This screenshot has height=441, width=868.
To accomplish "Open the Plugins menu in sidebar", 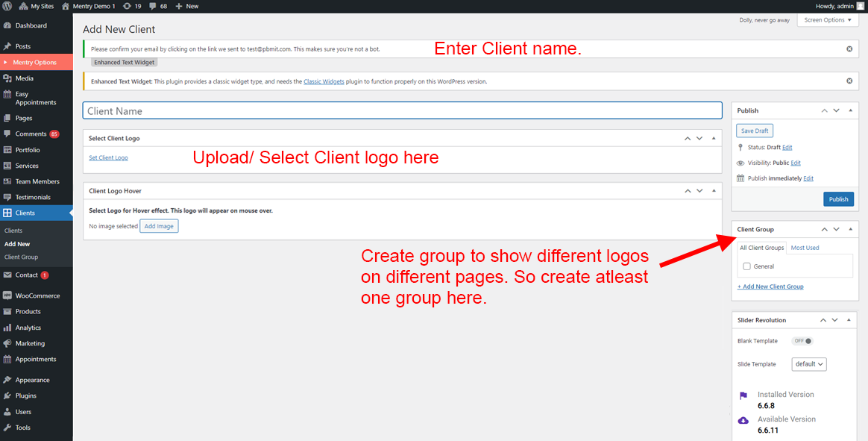I will [x=25, y=395].
